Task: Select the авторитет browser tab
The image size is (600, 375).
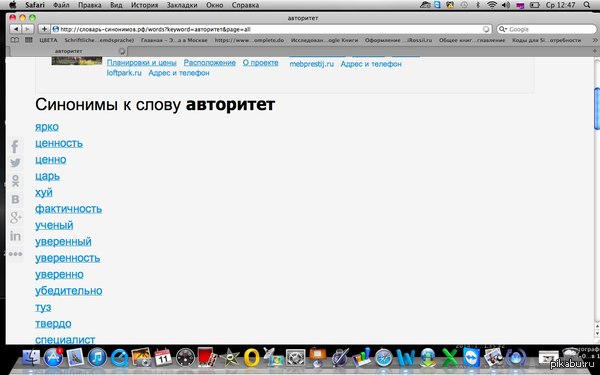Action: pos(68,51)
